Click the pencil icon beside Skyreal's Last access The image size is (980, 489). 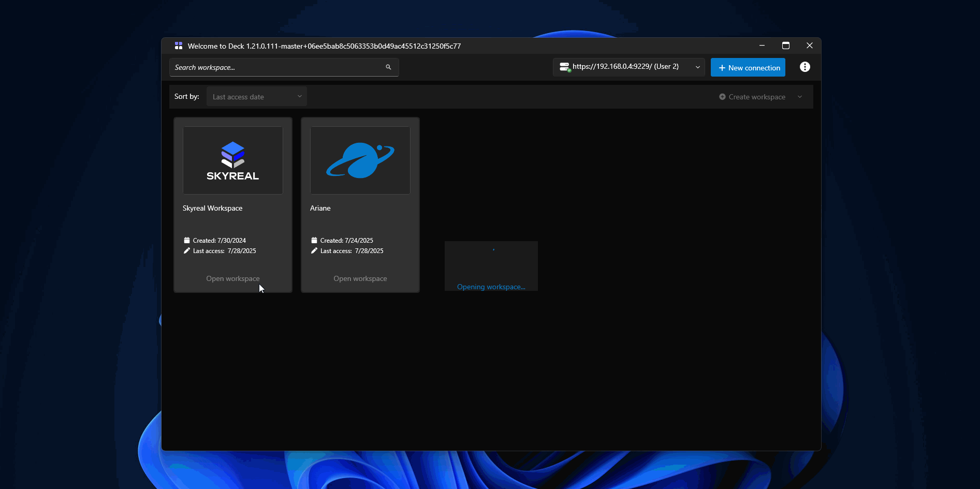point(186,250)
